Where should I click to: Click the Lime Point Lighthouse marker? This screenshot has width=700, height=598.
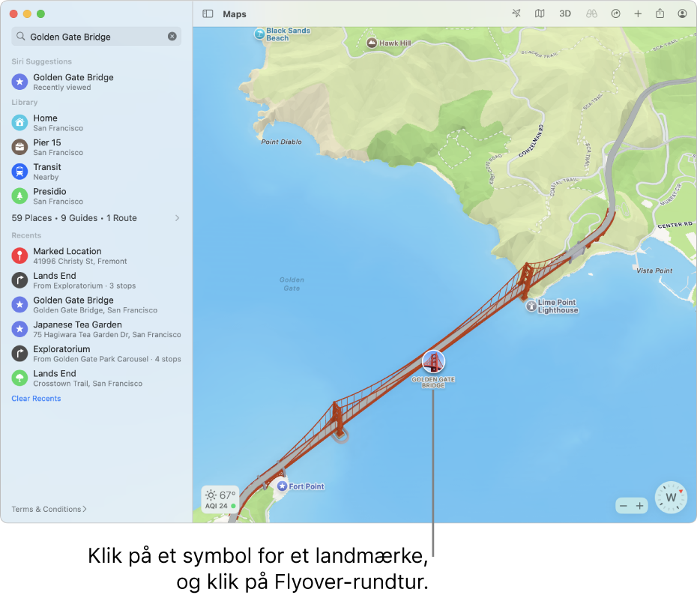coord(533,307)
